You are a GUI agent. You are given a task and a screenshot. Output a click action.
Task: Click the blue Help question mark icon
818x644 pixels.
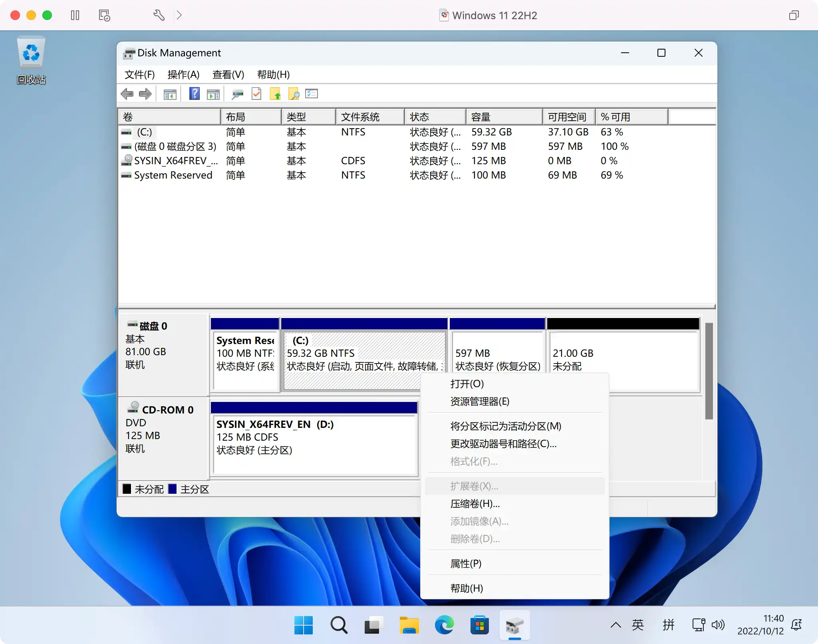194,94
